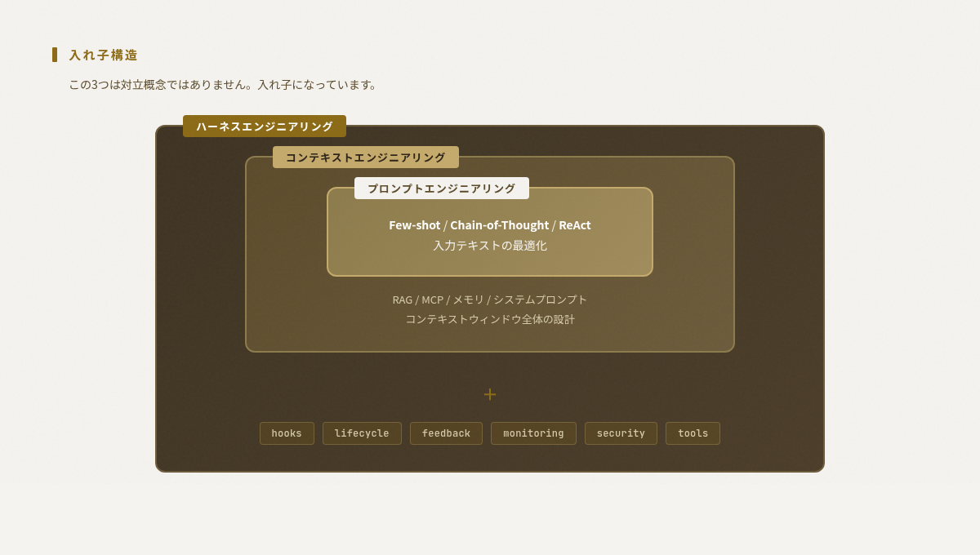980x555 pixels.
Task: Select the monitoring tag
Action: [x=533, y=433]
